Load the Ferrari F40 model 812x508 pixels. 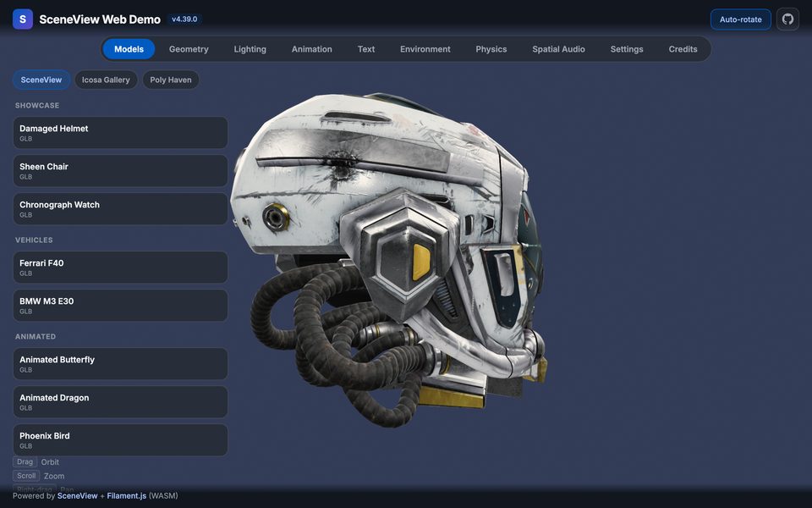click(x=120, y=268)
